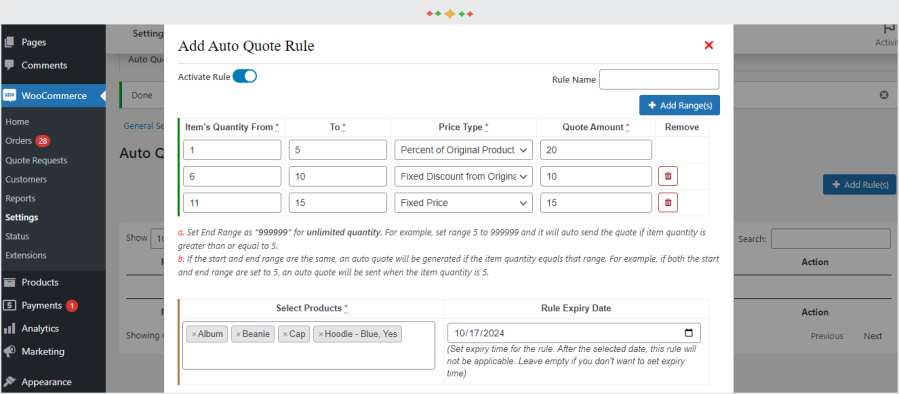Click the quantity From field with value 11

pos(232,202)
